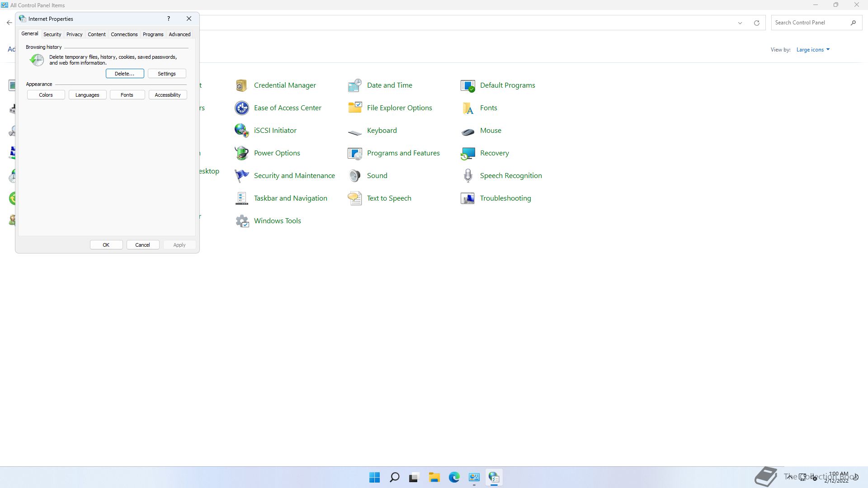
Task: Open the Text to Speech icon
Action: pos(354,198)
